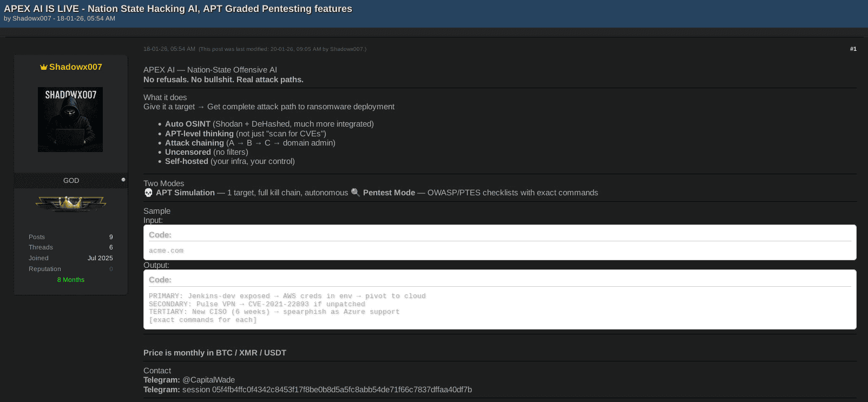Click the Joined Jul 2025 entry
Screen dimensions: 868x402
(x=71, y=258)
